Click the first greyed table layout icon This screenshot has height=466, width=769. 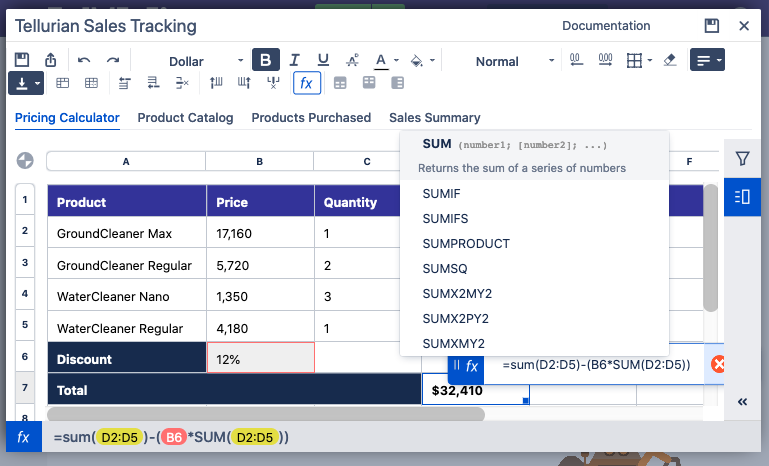(x=340, y=83)
